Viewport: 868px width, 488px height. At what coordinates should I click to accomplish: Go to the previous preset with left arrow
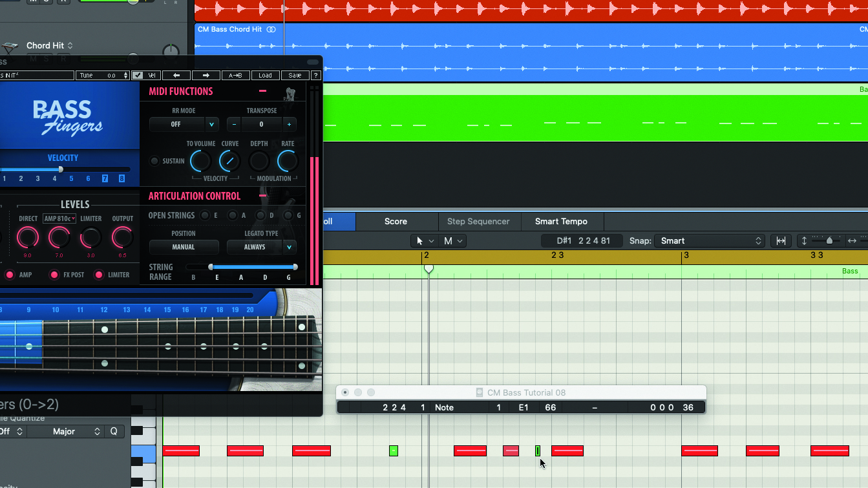tap(176, 76)
